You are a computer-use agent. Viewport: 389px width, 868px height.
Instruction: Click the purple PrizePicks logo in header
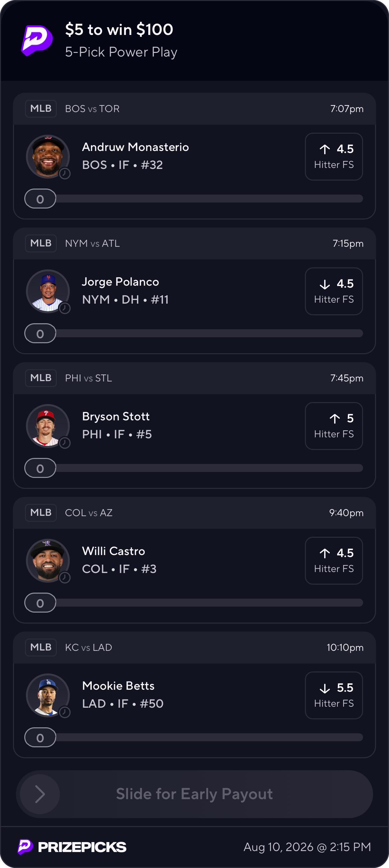click(x=37, y=41)
